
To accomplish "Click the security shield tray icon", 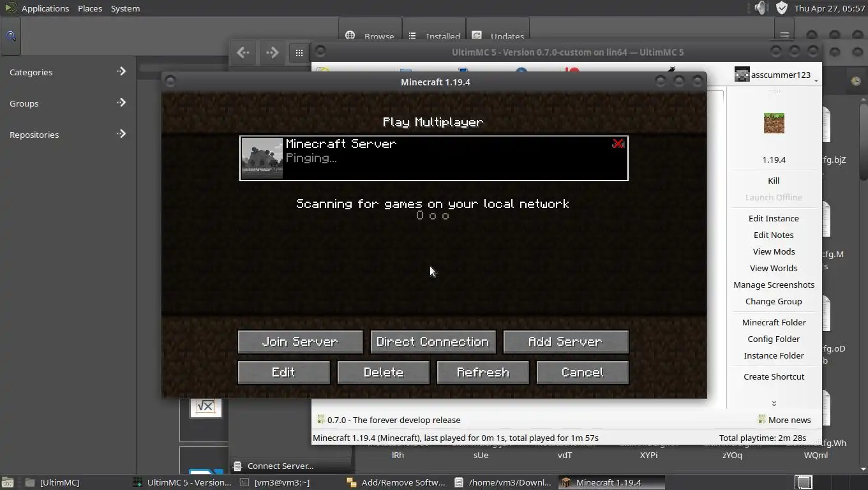I will tap(782, 8).
